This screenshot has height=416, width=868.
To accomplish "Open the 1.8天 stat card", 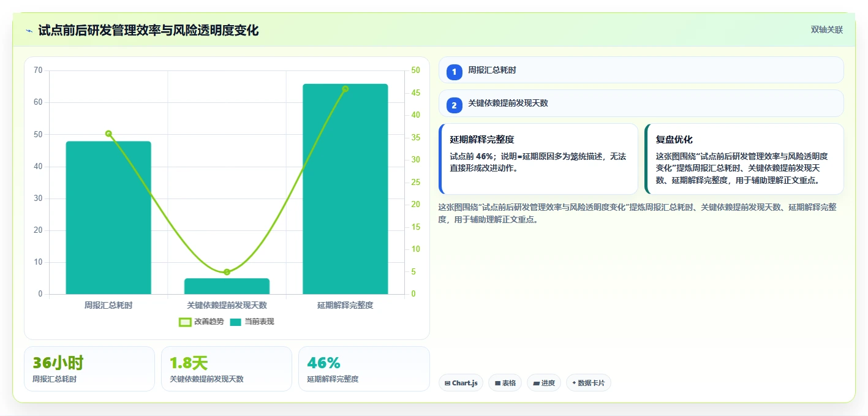I will tap(227, 369).
